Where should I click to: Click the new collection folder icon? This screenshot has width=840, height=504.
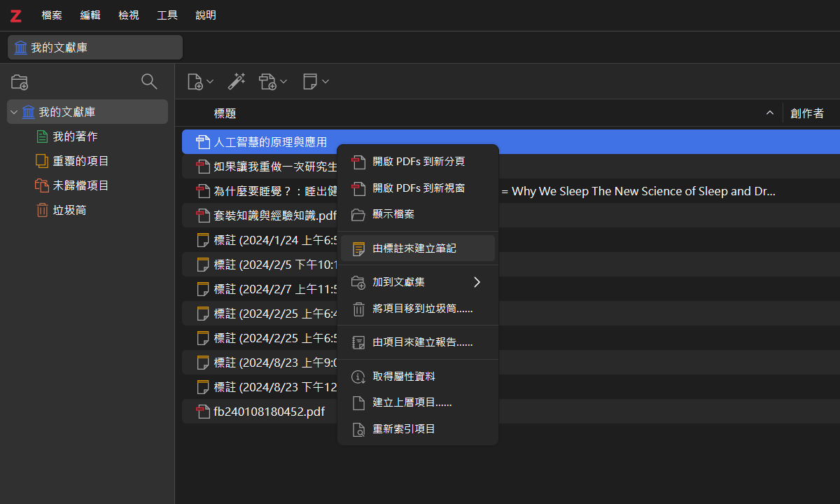[20, 82]
